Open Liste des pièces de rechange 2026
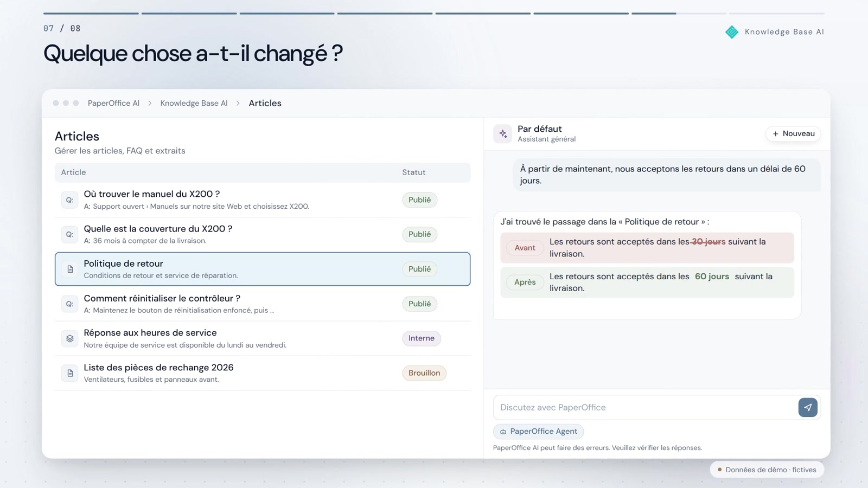Screen dimensions: 868x488 pos(158,368)
